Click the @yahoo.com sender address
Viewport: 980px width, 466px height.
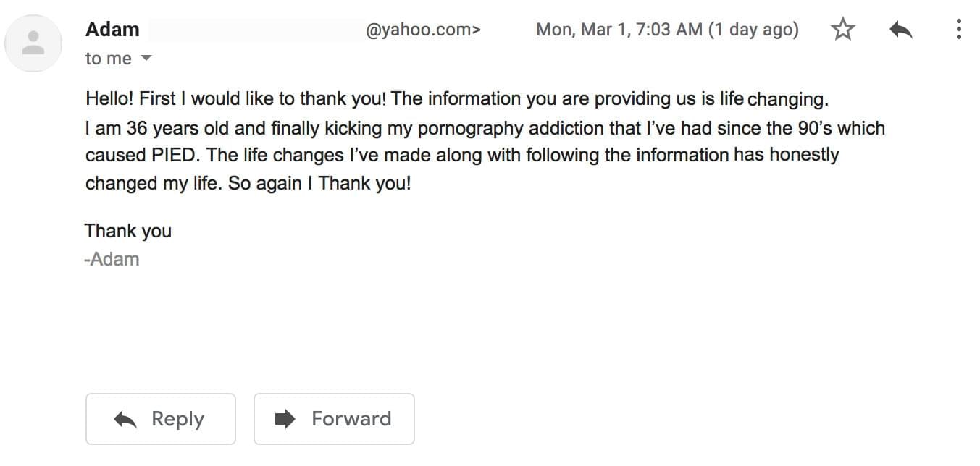coord(422,30)
